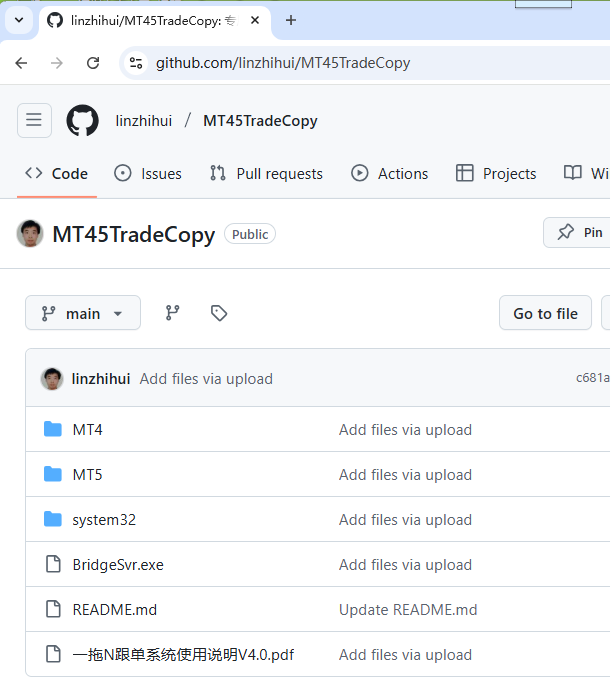Open the main branch selector dropdown
Screen dimensions: 613x699
83,313
